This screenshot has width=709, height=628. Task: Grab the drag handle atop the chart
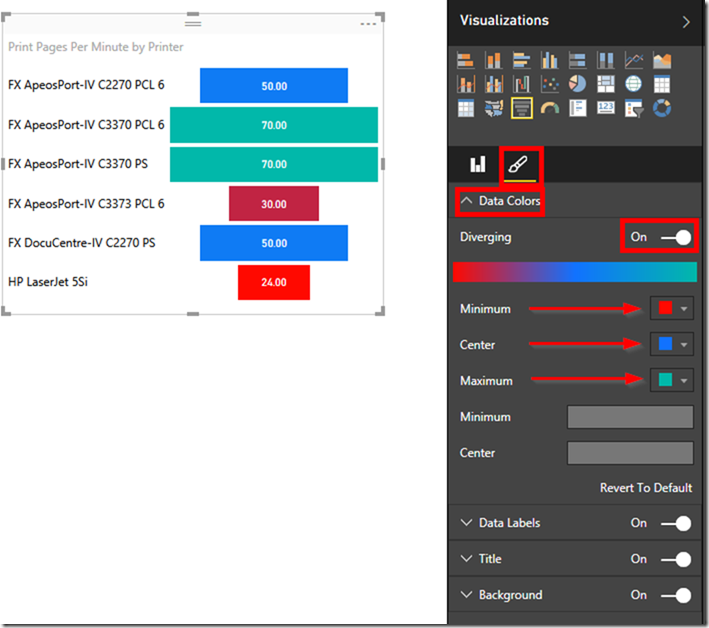(193, 23)
